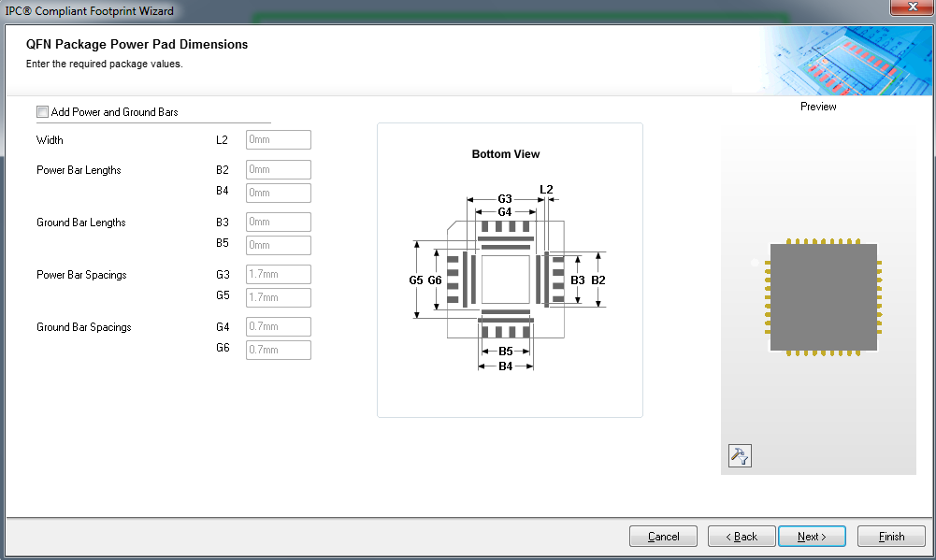Select the Ground Bar Spacings G4 field
The width and height of the screenshot is (936, 560).
[x=278, y=327]
